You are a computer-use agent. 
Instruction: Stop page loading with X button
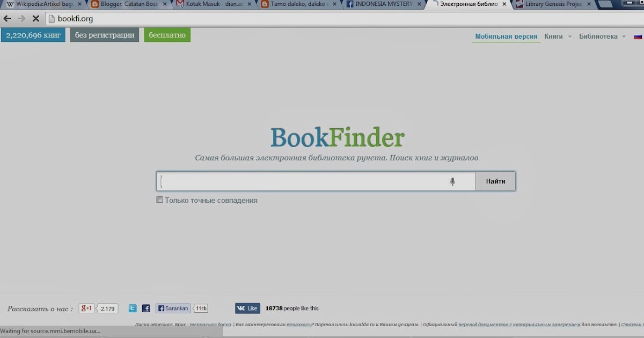click(35, 18)
